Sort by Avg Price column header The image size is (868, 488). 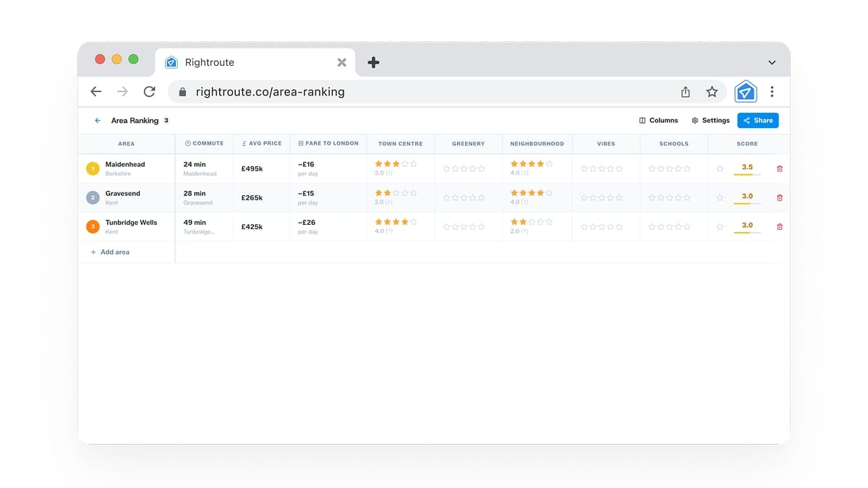click(x=262, y=144)
